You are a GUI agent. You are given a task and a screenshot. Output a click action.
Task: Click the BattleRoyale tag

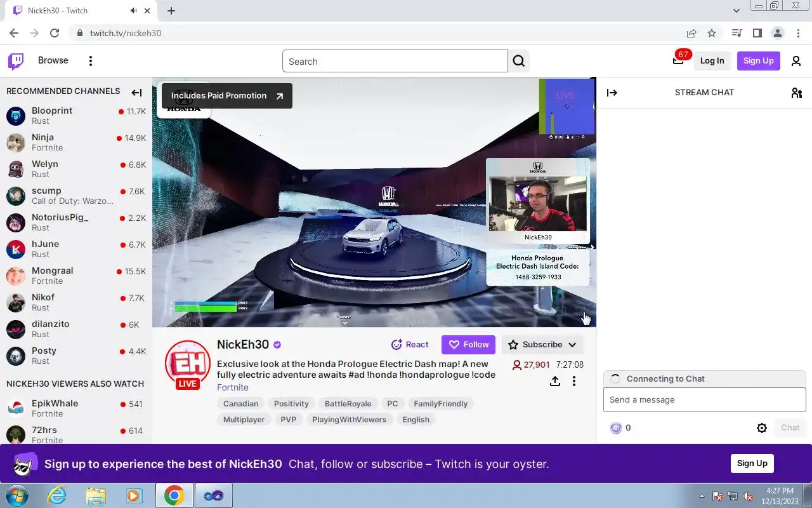coord(348,404)
